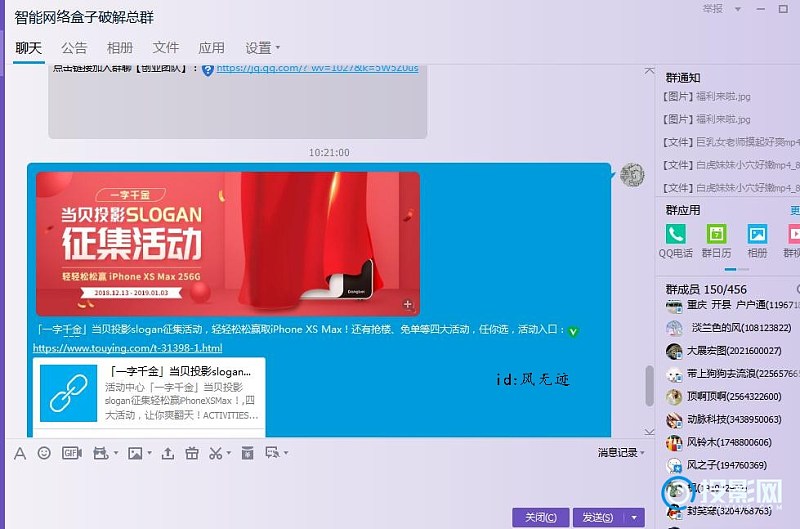Click avatar of 动脉科技
This screenshot has width=800, height=529.
click(674, 420)
